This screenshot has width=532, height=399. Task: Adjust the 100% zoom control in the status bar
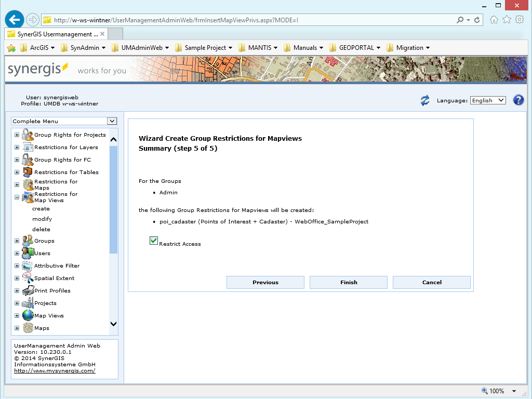[x=498, y=390]
